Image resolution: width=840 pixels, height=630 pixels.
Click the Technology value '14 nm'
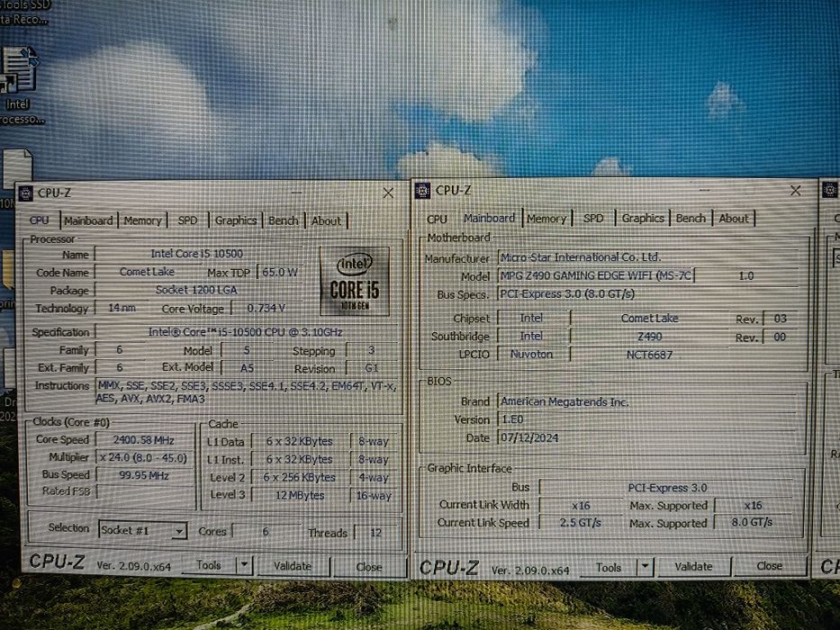(122, 308)
